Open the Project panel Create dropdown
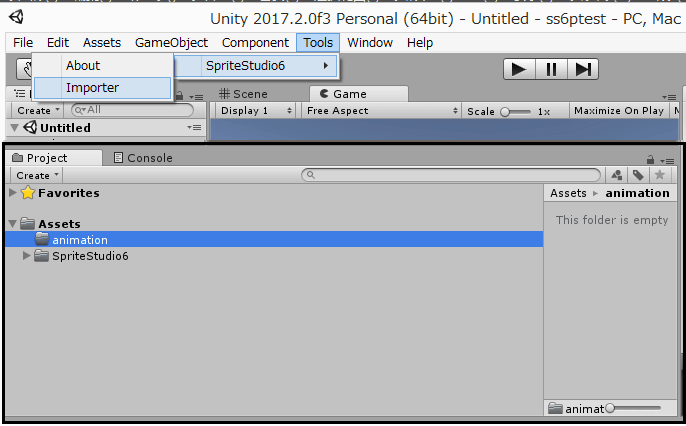The height and width of the screenshot is (426, 686). coord(36,175)
